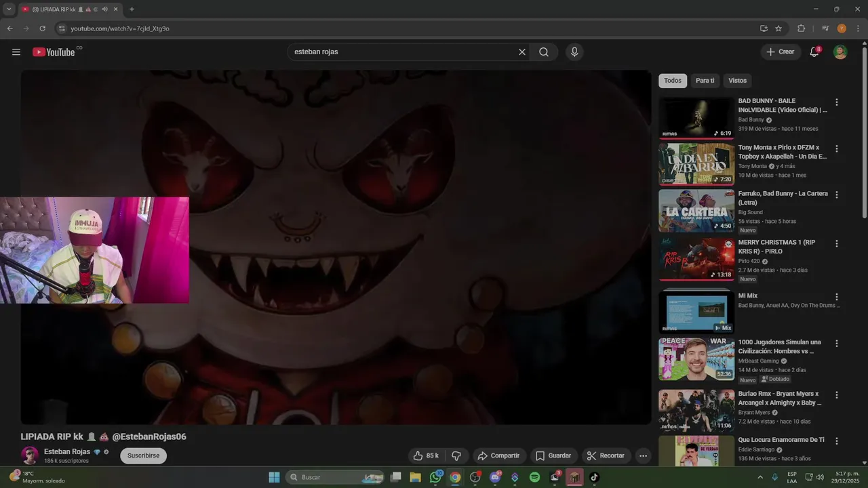This screenshot has height=488, width=868.
Task: Open Spotify from the taskbar
Action: click(x=534, y=477)
